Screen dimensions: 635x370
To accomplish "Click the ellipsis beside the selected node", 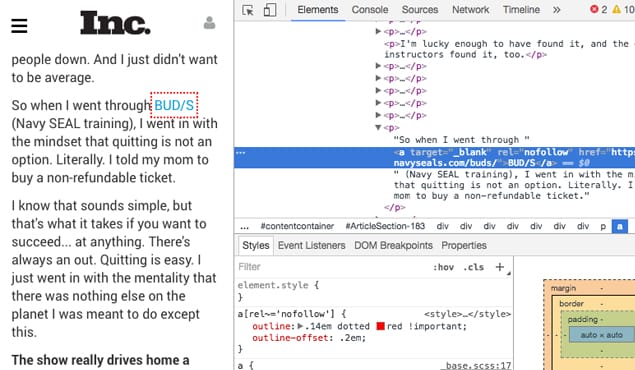I will tap(241, 153).
